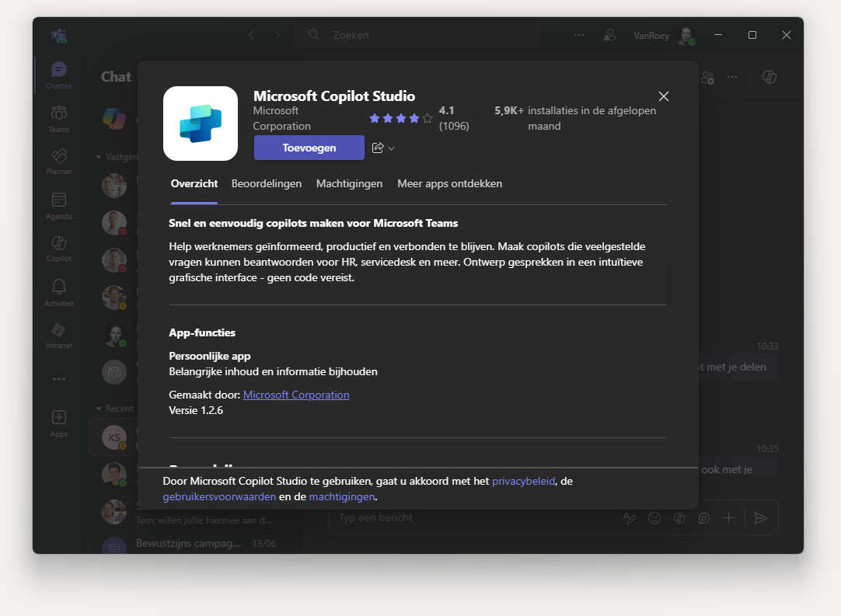The width and height of the screenshot is (841, 616).
Task: Expand the share dropdown chevron
Action: 392,148
